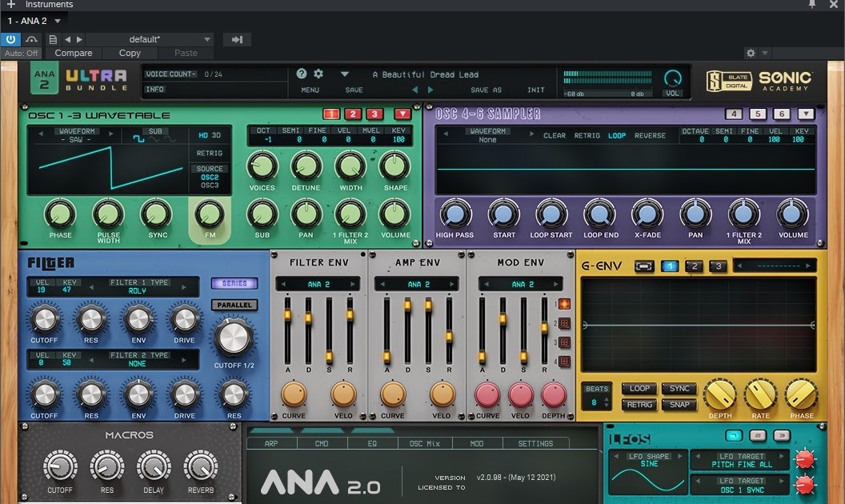The image size is (845, 504).
Task: Choose next Filter 1 type arrow
Action: [x=184, y=286]
